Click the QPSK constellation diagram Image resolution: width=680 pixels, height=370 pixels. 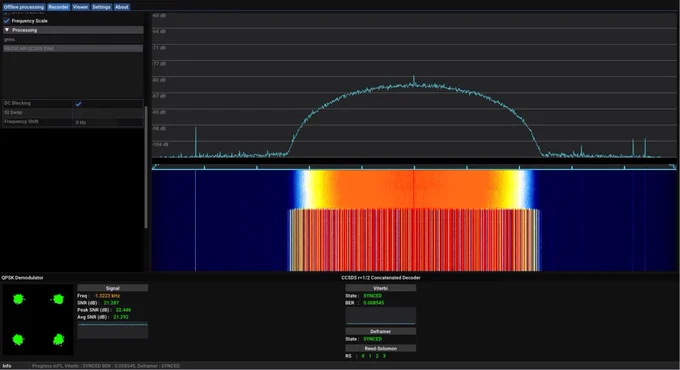pos(38,320)
